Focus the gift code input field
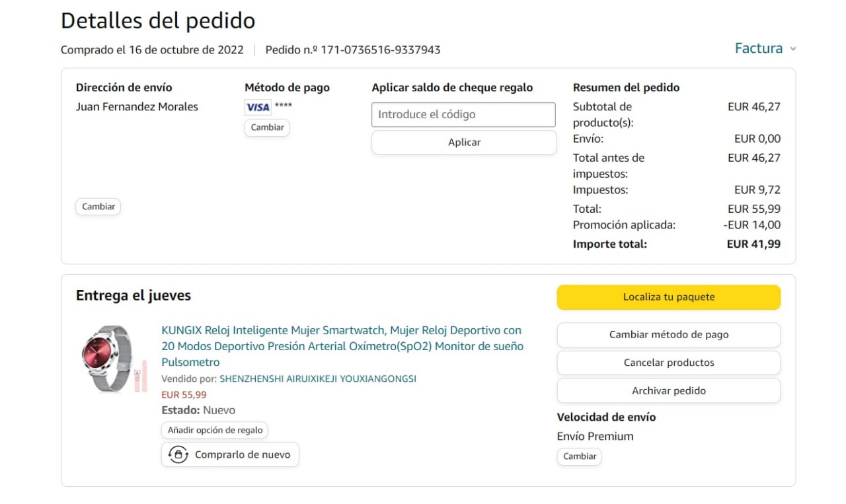The image size is (846, 504). [463, 114]
